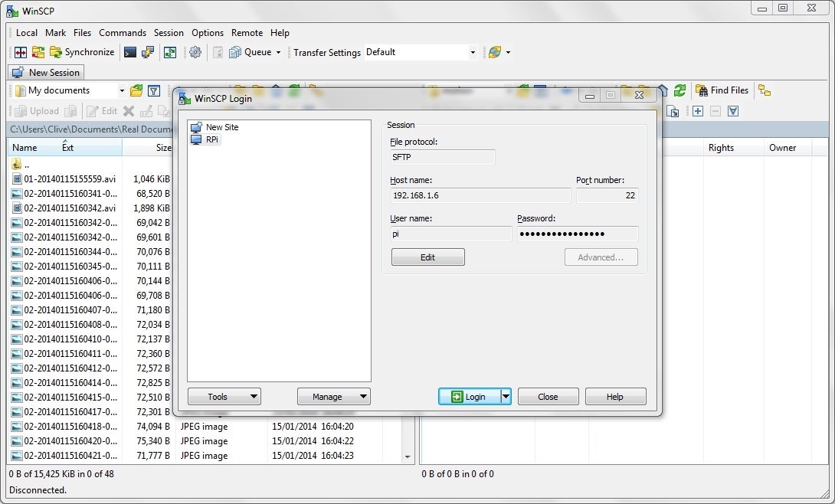Click the remote directory tree icon
The image size is (835, 504).
[x=765, y=90]
